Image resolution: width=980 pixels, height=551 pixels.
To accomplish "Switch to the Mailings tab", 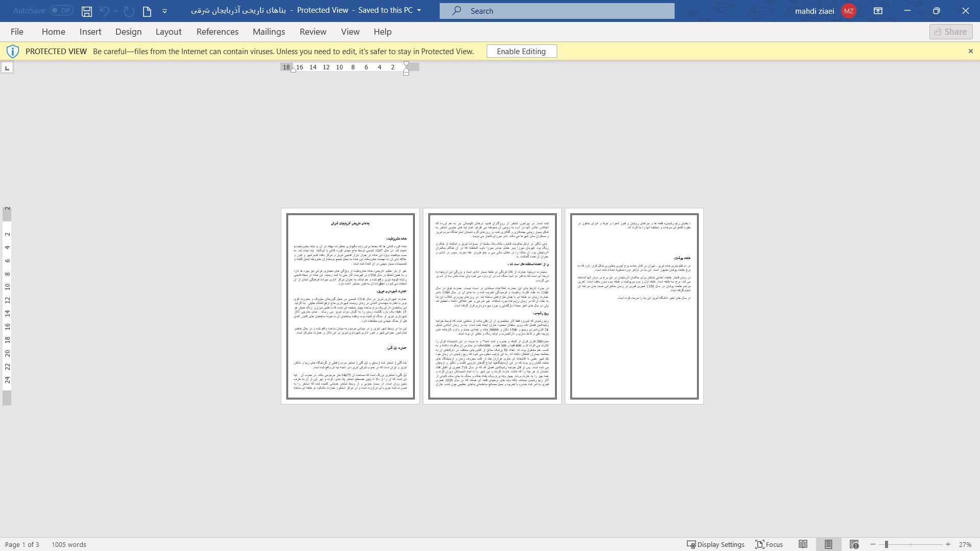I will 269,32.
